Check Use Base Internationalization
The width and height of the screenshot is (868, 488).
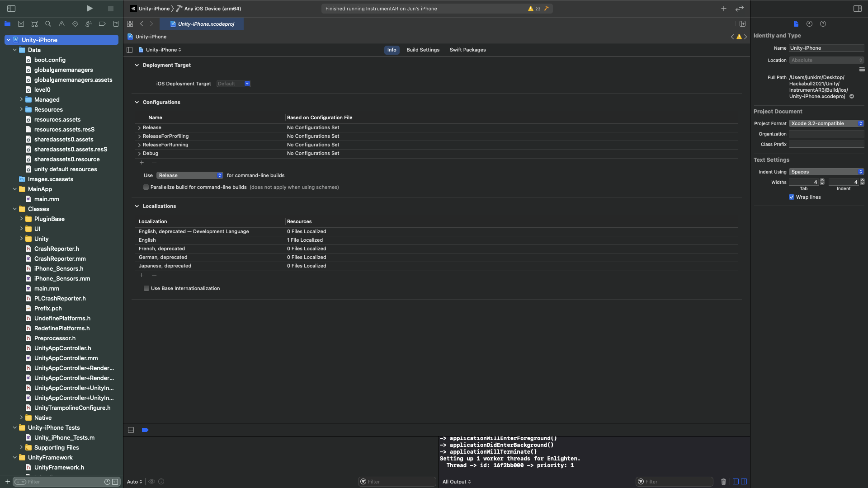(x=146, y=288)
